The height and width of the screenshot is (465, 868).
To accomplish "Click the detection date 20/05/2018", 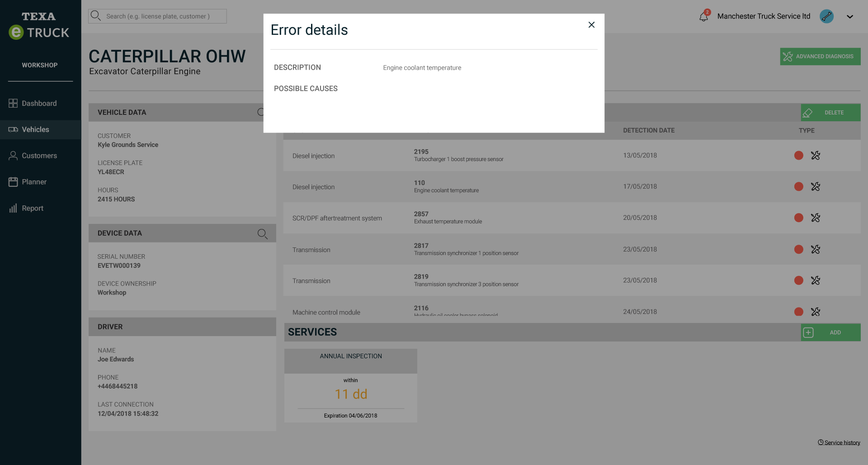I will [x=640, y=218].
